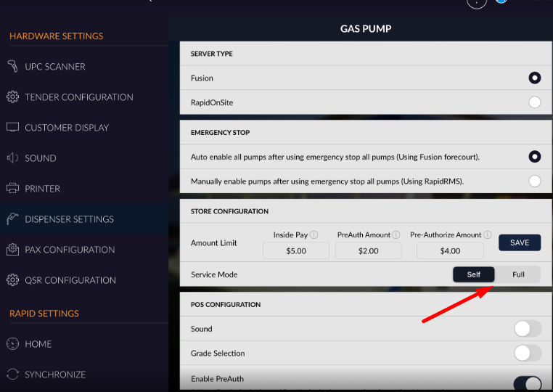The width and height of the screenshot is (553, 392).
Task: Click the PAX Configuration icon
Action: pyautogui.click(x=12, y=250)
